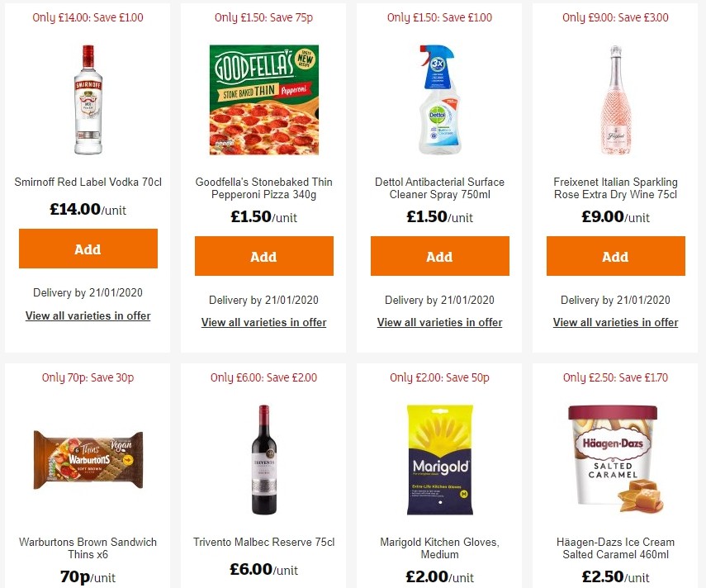This screenshot has height=588, width=706.
Task: Add Smirnoff Red Label Vodka to basket
Action: tap(88, 249)
